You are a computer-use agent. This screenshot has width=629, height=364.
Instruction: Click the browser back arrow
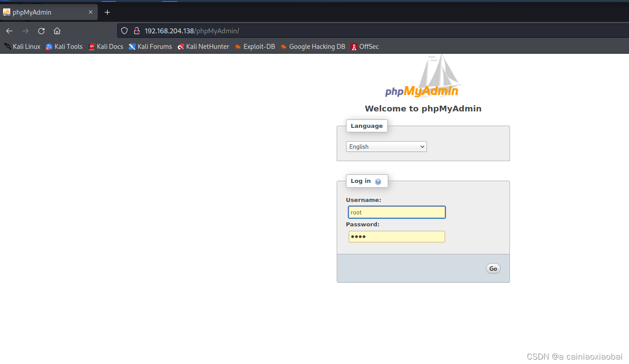9,31
